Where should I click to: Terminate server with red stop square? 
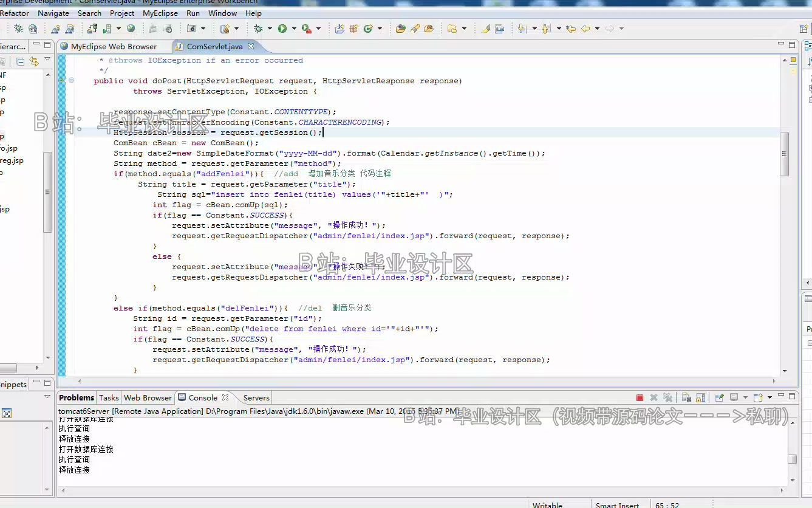(x=640, y=398)
